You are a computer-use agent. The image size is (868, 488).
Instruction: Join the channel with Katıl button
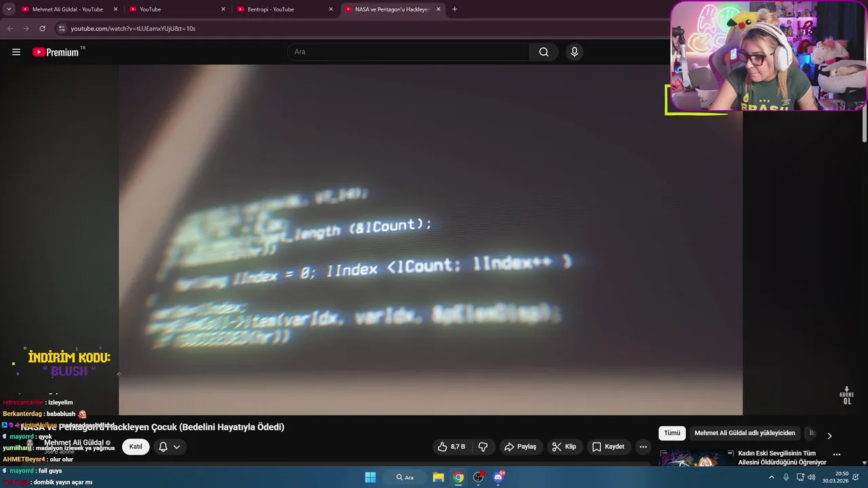[x=136, y=447]
